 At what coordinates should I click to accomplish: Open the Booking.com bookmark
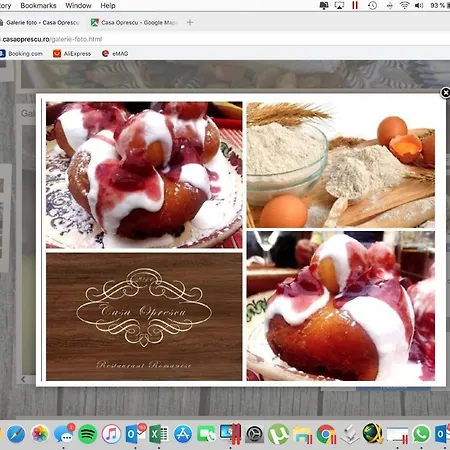pos(21,53)
